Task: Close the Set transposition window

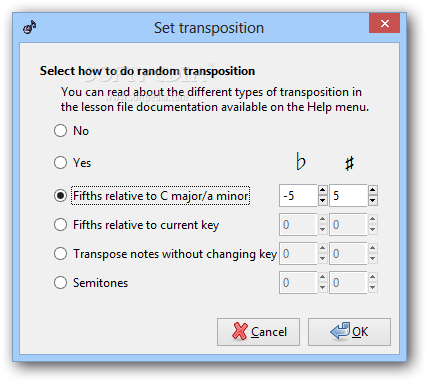Action: tap(384, 23)
